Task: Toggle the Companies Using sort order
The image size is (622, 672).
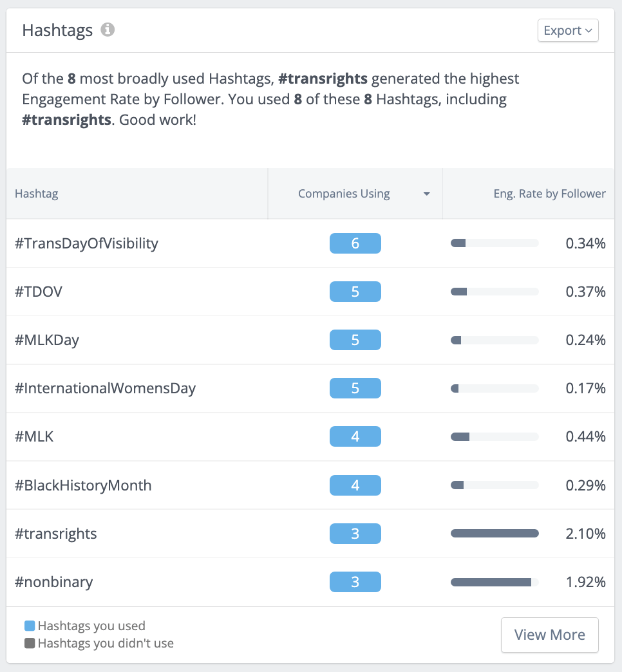Action: (x=343, y=193)
